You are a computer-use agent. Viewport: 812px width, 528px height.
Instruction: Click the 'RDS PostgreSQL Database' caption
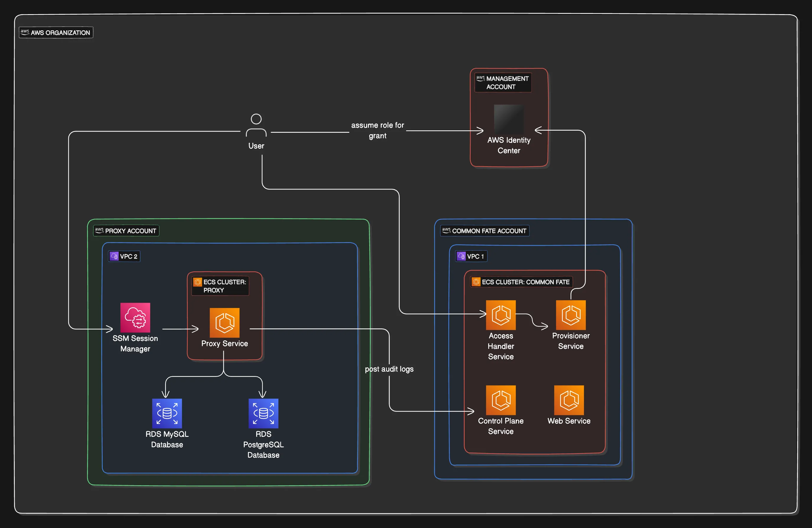pyautogui.click(x=263, y=445)
